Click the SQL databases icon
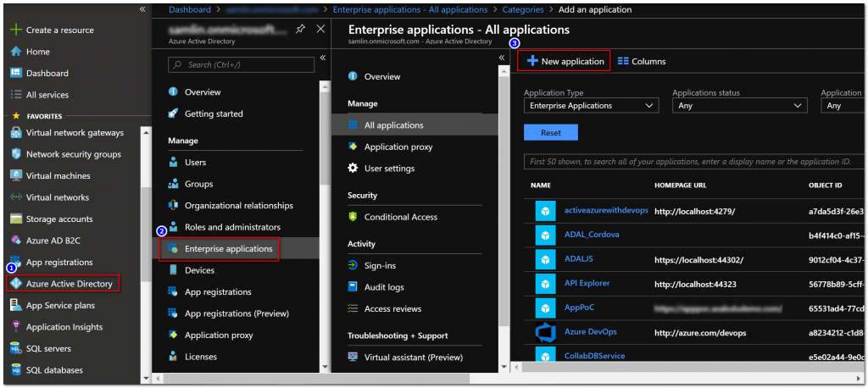Screen dimensions: 868x388 [16, 370]
